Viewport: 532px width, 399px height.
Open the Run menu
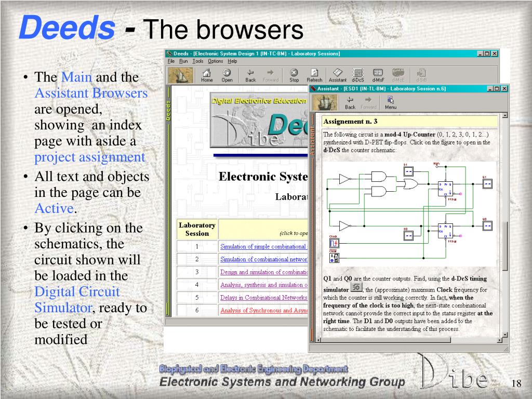(183, 61)
